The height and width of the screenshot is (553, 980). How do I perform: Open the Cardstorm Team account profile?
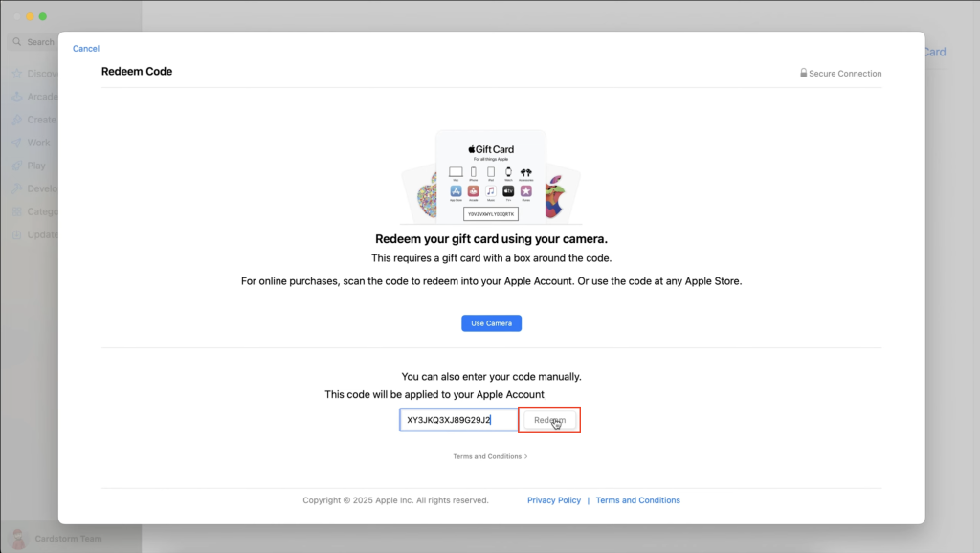[57, 538]
